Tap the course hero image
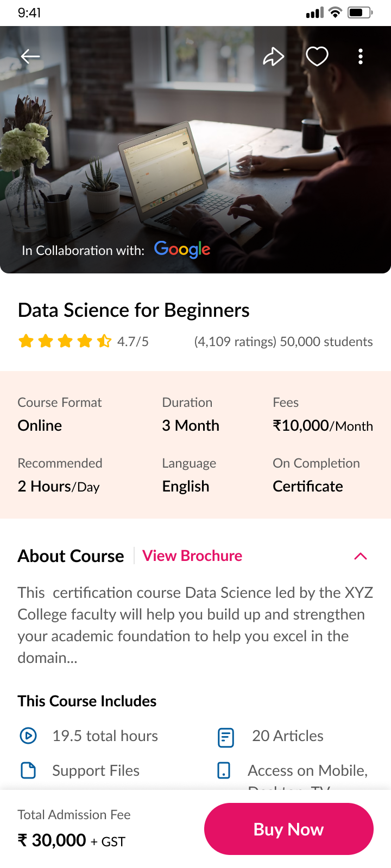This screenshot has height=868, width=391. [x=195, y=152]
